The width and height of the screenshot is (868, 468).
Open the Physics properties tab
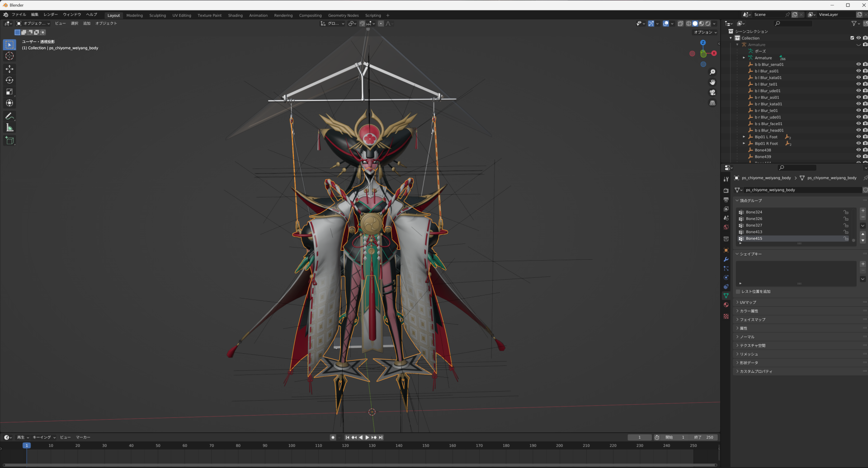(x=726, y=278)
